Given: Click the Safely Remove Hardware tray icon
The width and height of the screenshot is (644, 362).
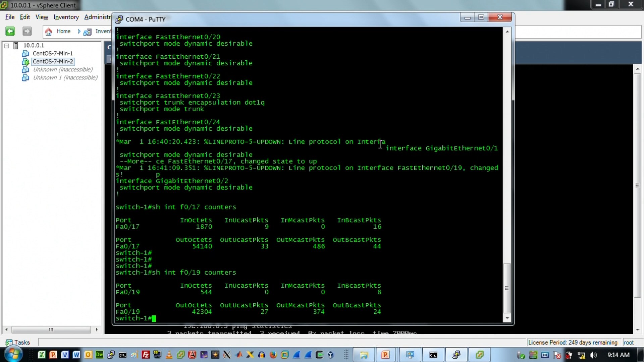Looking at the screenshot, I should click(521, 355).
